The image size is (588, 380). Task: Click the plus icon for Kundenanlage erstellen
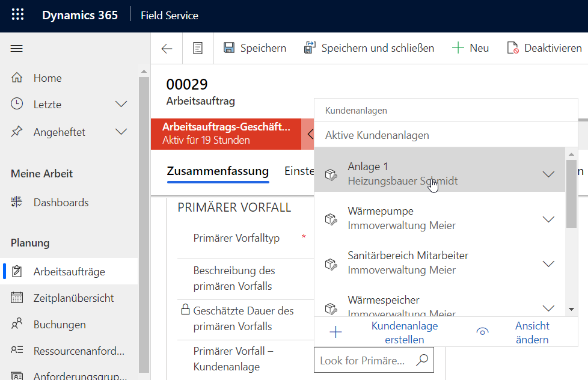335,332
